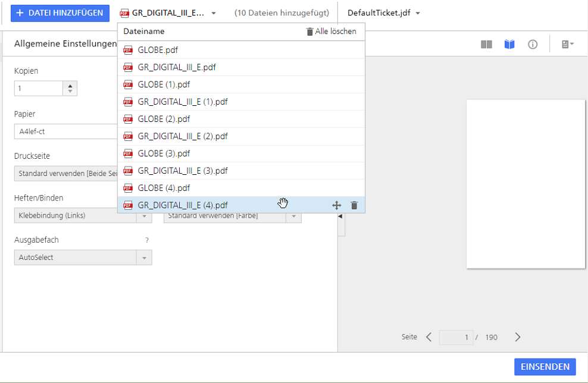Screen dimensions: 588x383
Task: Collapse the settings panel with arrow handle
Action: 340,216
